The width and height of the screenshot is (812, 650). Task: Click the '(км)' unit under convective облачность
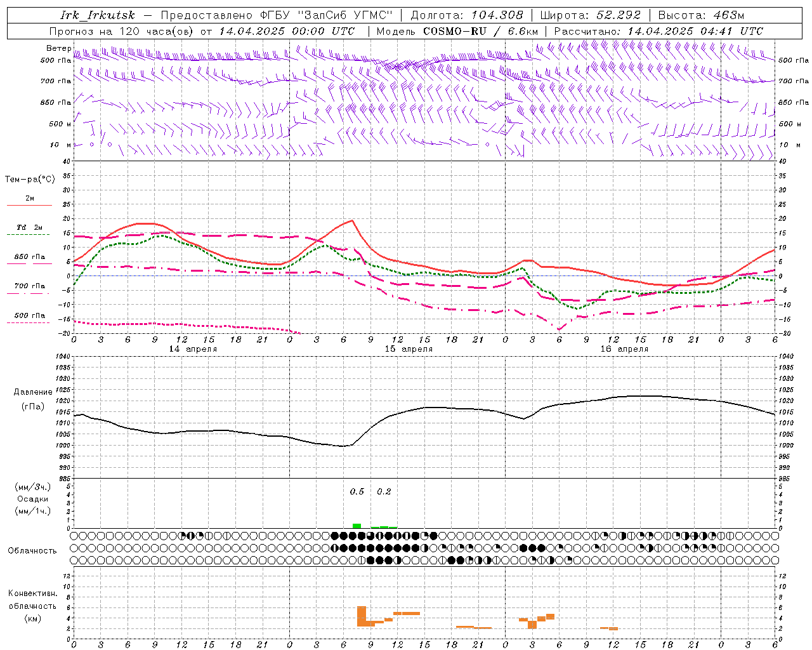pyautogui.click(x=33, y=618)
